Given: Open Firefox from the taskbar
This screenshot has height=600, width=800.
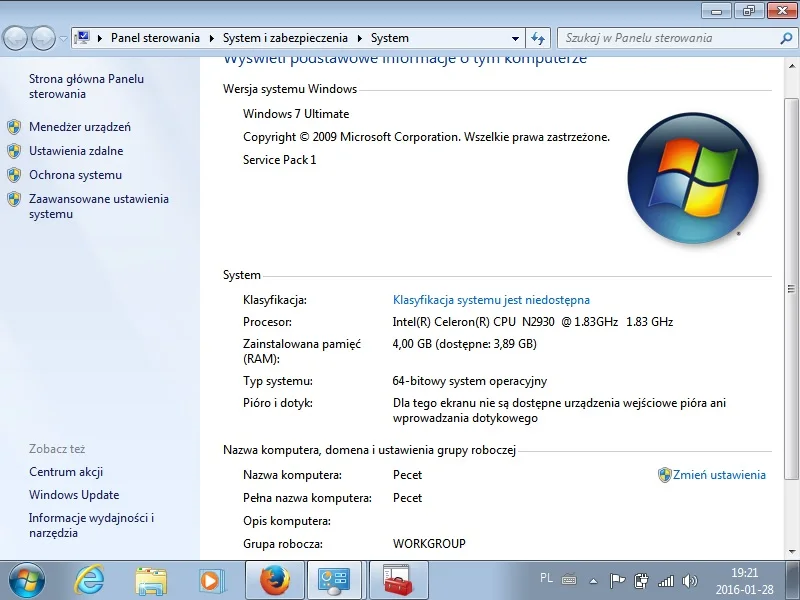Looking at the screenshot, I should 273,580.
